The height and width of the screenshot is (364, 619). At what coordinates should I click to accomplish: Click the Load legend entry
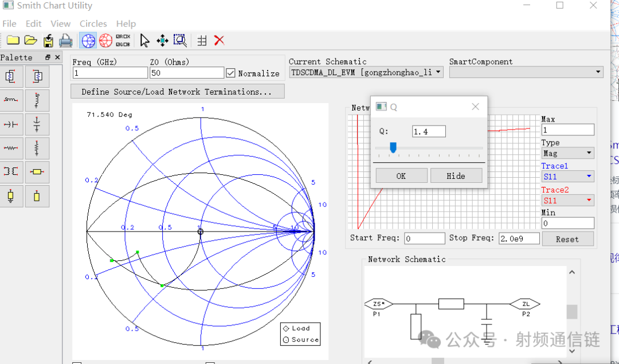(296, 328)
